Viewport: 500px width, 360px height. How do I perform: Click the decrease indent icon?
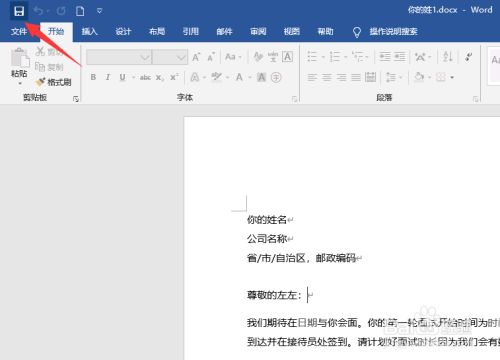pyautogui.click(x=385, y=57)
